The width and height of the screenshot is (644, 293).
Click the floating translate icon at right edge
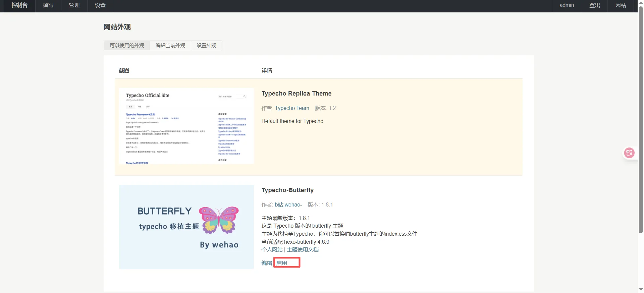pos(629,153)
